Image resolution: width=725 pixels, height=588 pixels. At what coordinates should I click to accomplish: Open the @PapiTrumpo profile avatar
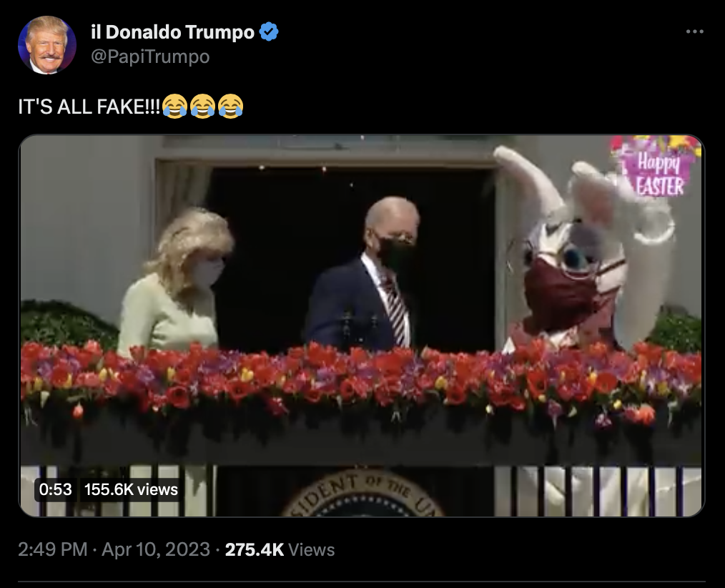(46, 45)
